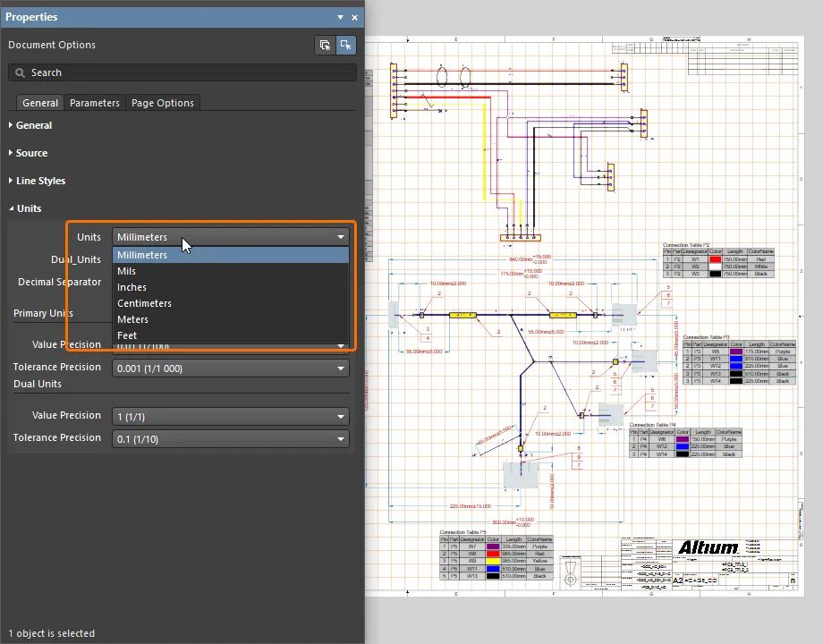823x644 pixels.
Task: Choose Mils from the Units list
Action: [x=127, y=271]
